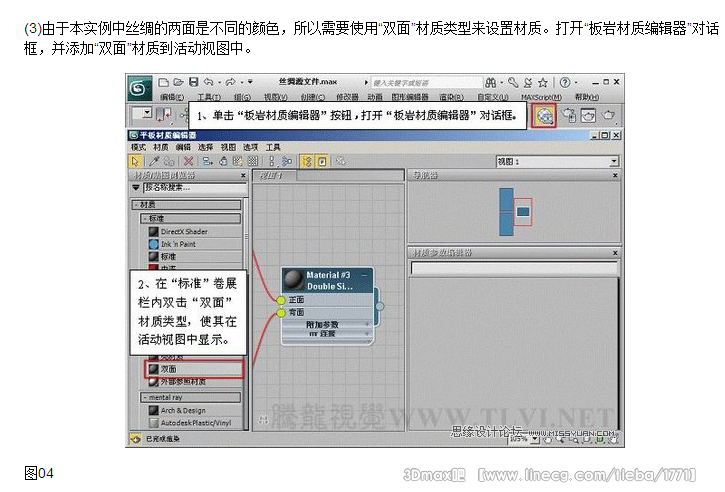This screenshot has height=492, width=725.
Task: Click the quick access toolbar dropdown arrow
Action: coord(250,82)
